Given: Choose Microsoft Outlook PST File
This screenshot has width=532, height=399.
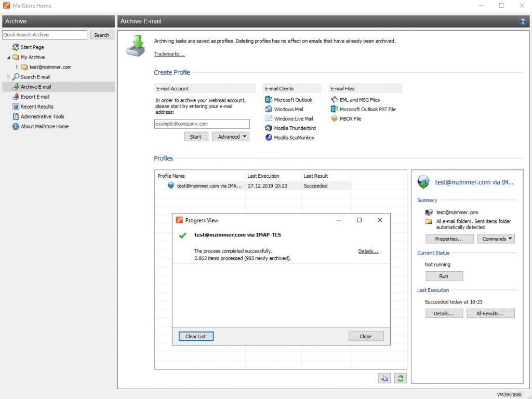Looking at the screenshot, I should tap(367, 109).
